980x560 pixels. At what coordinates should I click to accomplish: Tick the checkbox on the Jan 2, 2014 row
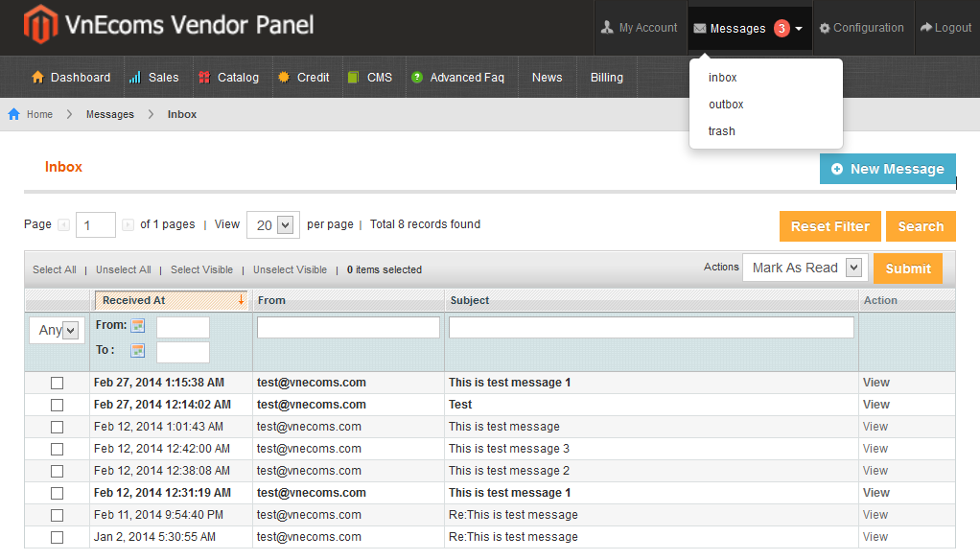pyautogui.click(x=57, y=536)
